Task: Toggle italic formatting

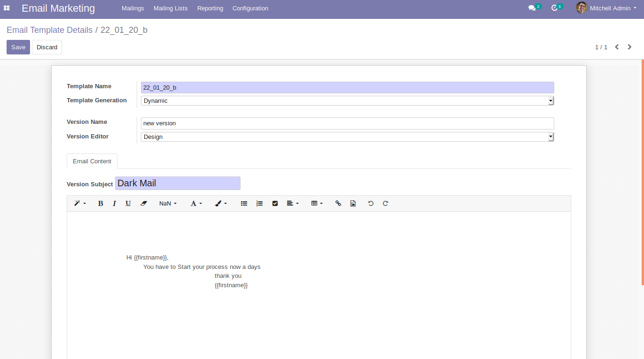Action: point(114,203)
